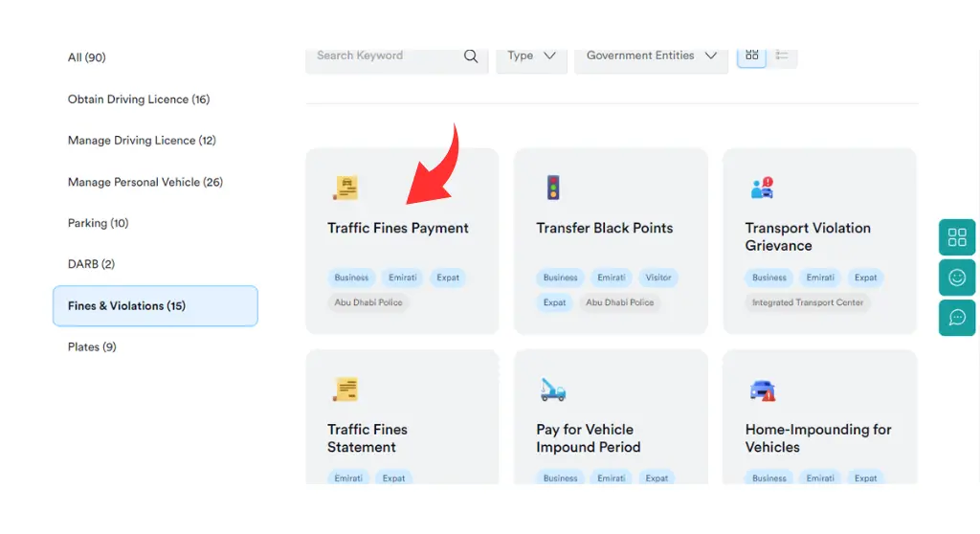Select the All (90) category
The image size is (980, 534).
[x=87, y=57]
